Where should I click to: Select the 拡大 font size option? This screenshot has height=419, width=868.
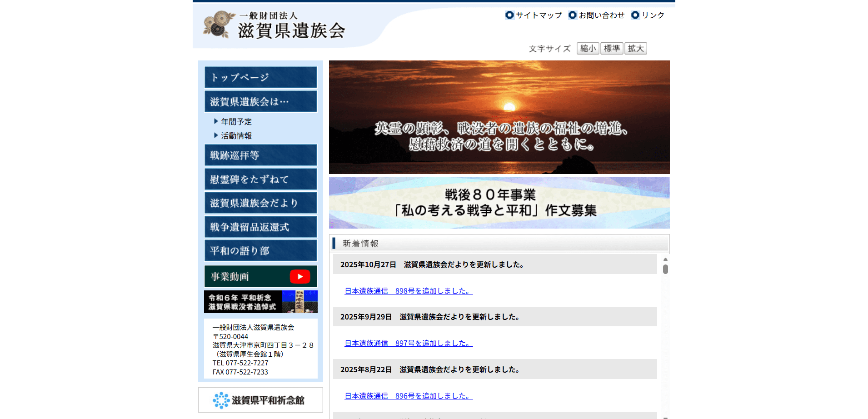[635, 48]
